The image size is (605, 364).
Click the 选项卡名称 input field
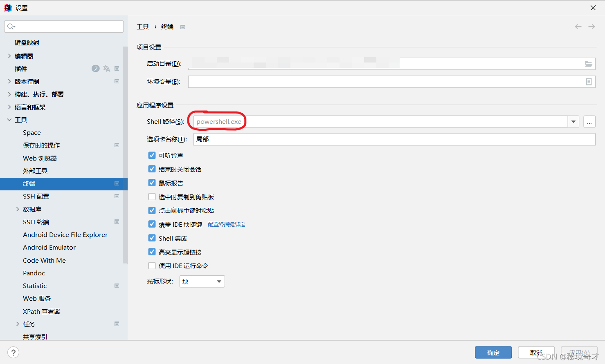pos(394,139)
